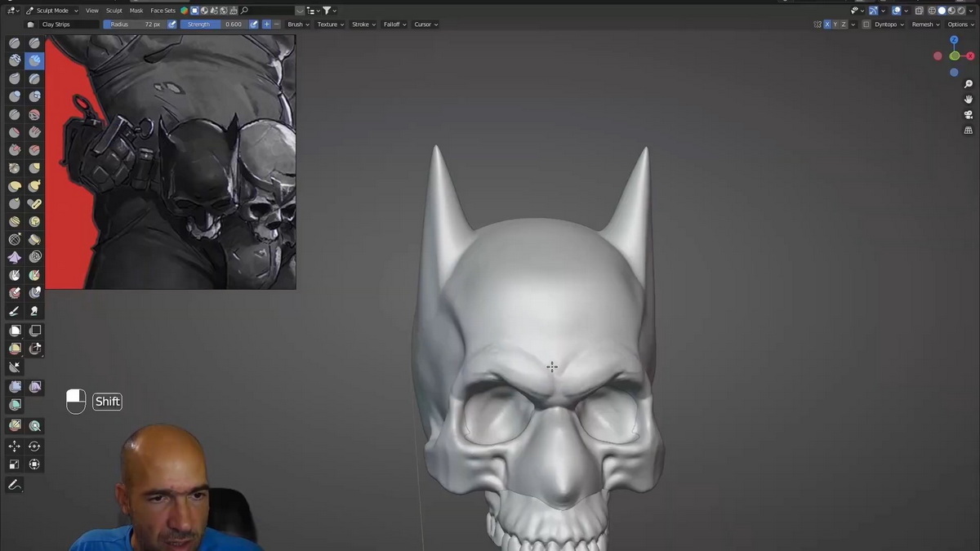980x551 pixels.
Task: Select the Layer brush tool
Action: point(34,78)
